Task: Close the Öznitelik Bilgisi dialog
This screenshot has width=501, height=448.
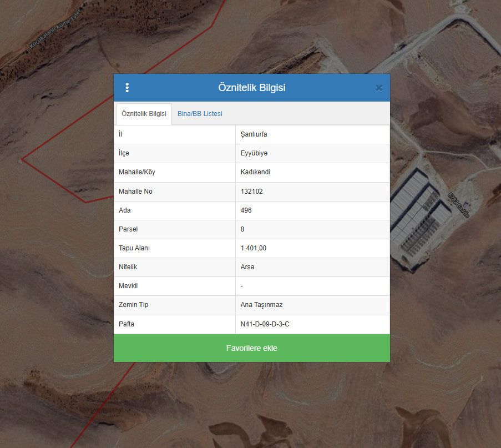Action: [378, 88]
